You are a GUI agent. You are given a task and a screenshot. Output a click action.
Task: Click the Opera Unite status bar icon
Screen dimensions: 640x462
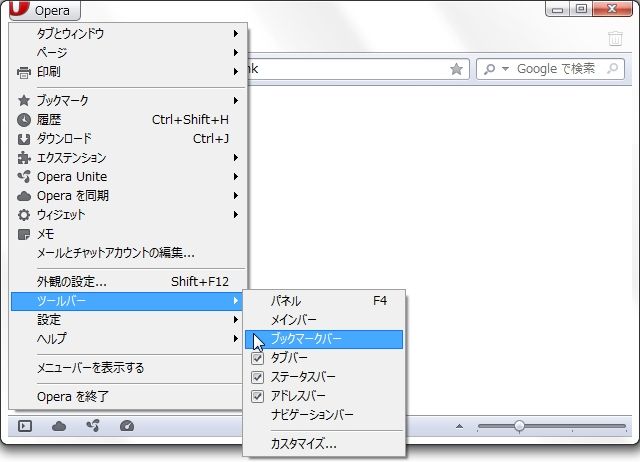(x=93, y=426)
